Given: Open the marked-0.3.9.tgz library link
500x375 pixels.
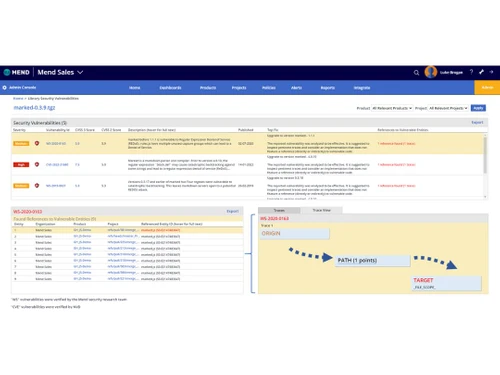Looking at the screenshot, I should coord(34,107).
